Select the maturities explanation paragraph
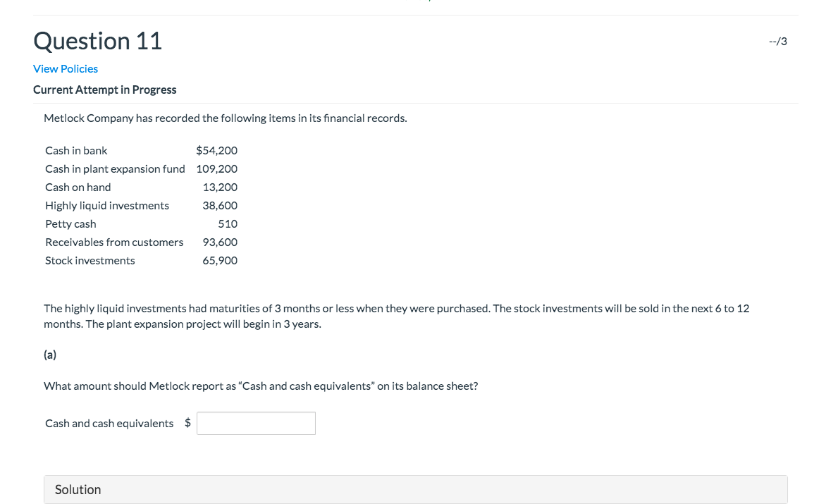 click(x=395, y=316)
